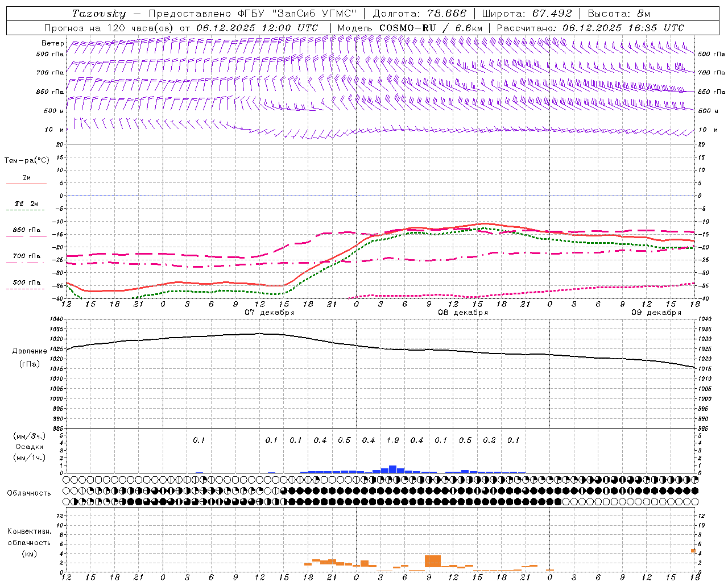Click the "(км)" unit label
728x582 pixels.
coord(29,554)
